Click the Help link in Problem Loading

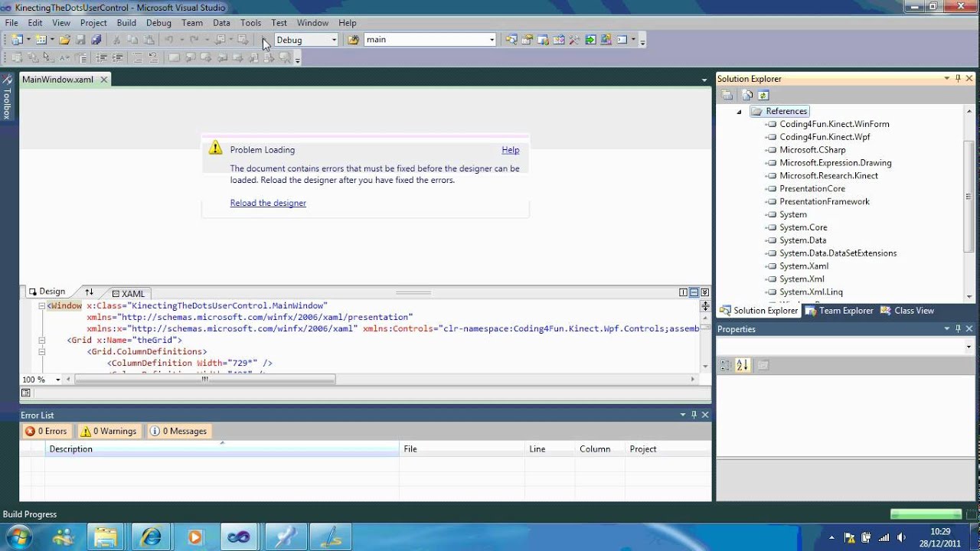point(511,150)
